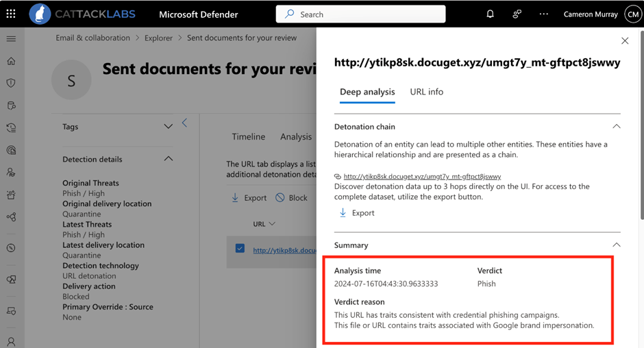644x348 pixels.
Task: Click the Search input field
Action: 360,14
